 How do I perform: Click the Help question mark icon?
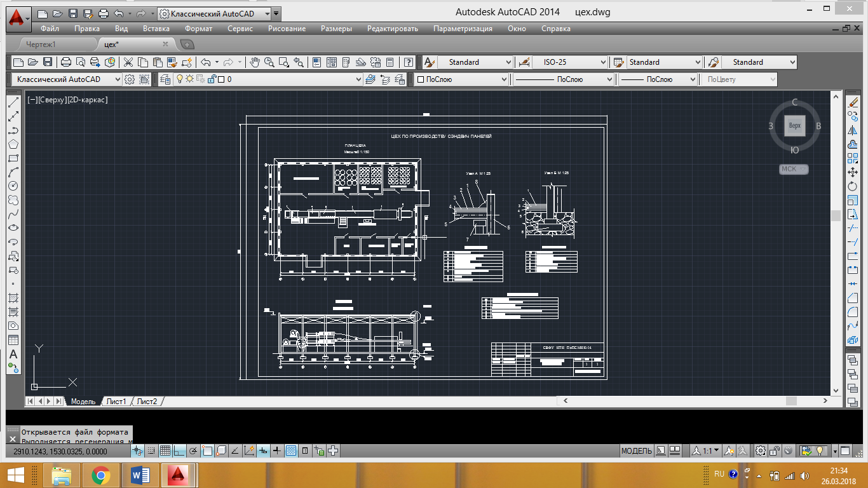(x=409, y=62)
